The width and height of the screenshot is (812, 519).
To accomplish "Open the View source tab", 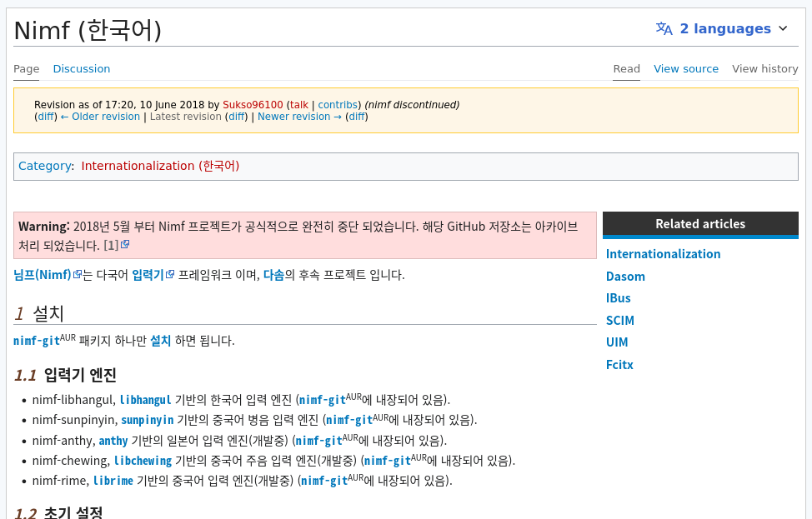I will pos(685,69).
